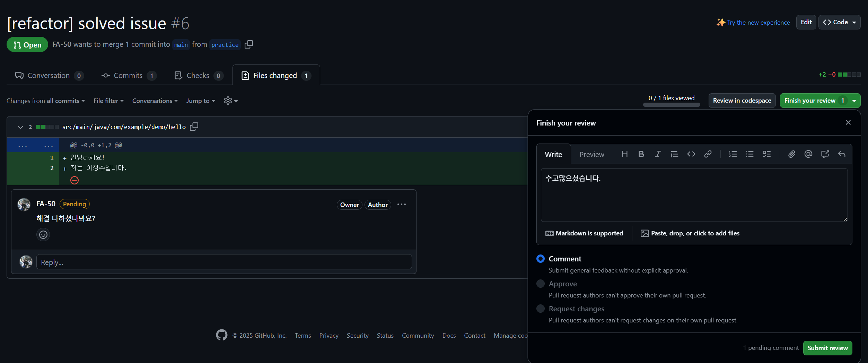Add a link in the review editor

[708, 154]
